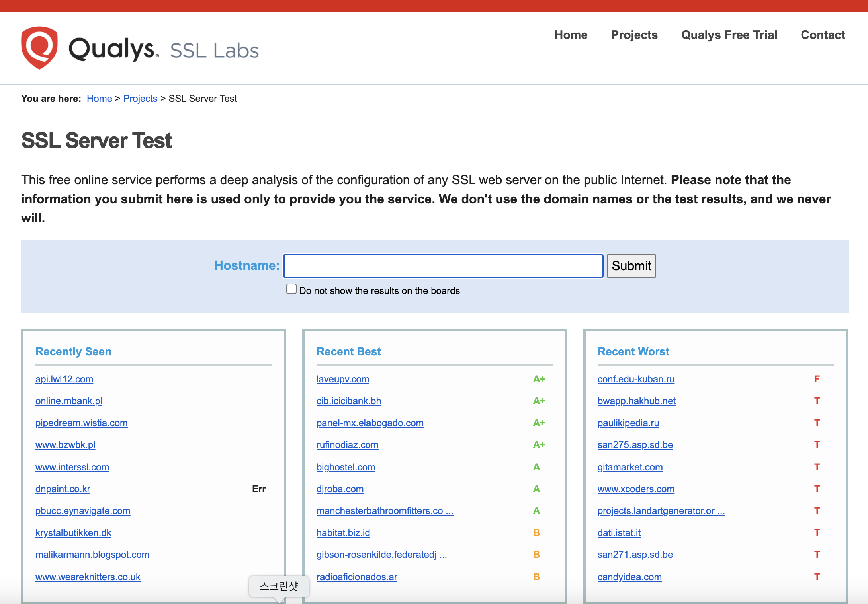This screenshot has width=868, height=604.
Task: Open candyidea.com from Recent Worst list
Action: 629,577
